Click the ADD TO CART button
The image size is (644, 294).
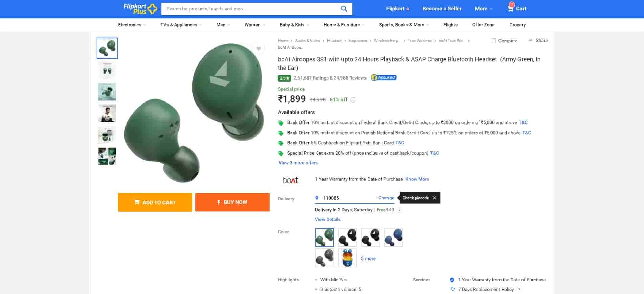155,202
